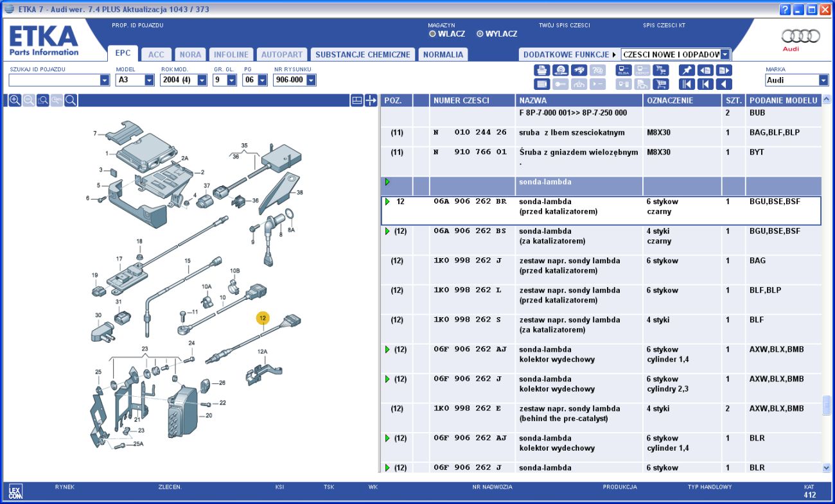Go to next page with right-arrow page icon
Image resolution: width=835 pixels, height=504 pixels.
click(724, 71)
